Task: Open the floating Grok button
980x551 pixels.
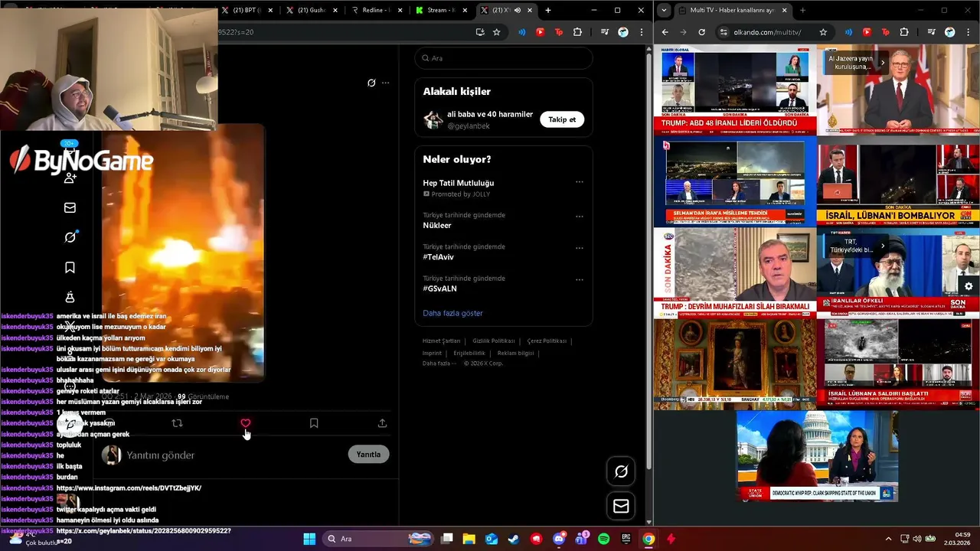Action: 621,471
